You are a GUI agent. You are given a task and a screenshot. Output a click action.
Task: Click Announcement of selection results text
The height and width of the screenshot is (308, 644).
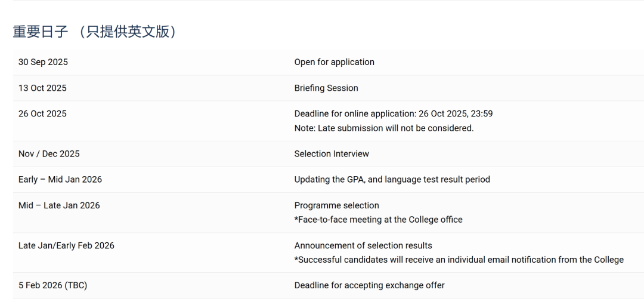(x=363, y=245)
